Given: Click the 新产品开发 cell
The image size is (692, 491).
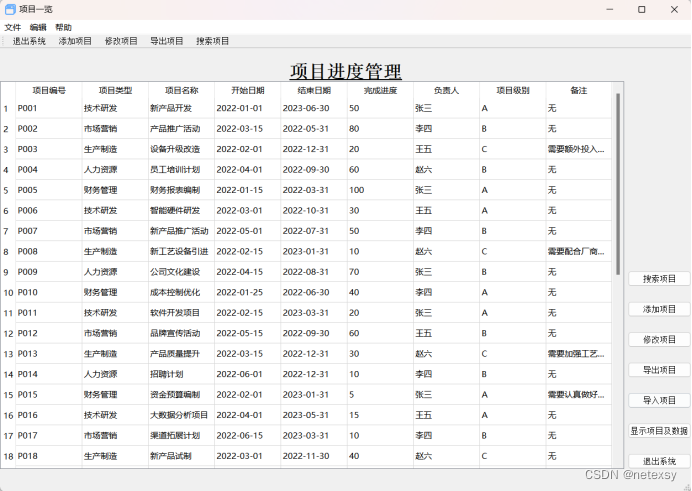Looking at the screenshot, I should [181, 108].
